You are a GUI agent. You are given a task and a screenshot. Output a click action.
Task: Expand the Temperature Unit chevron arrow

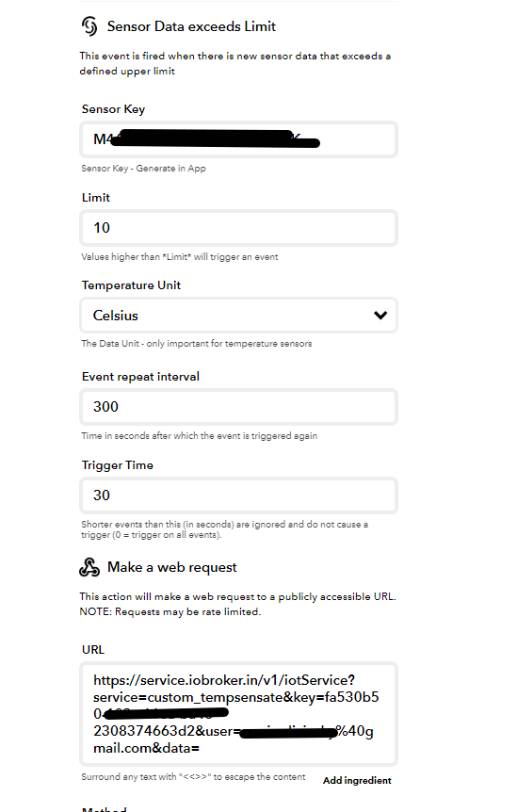click(380, 315)
